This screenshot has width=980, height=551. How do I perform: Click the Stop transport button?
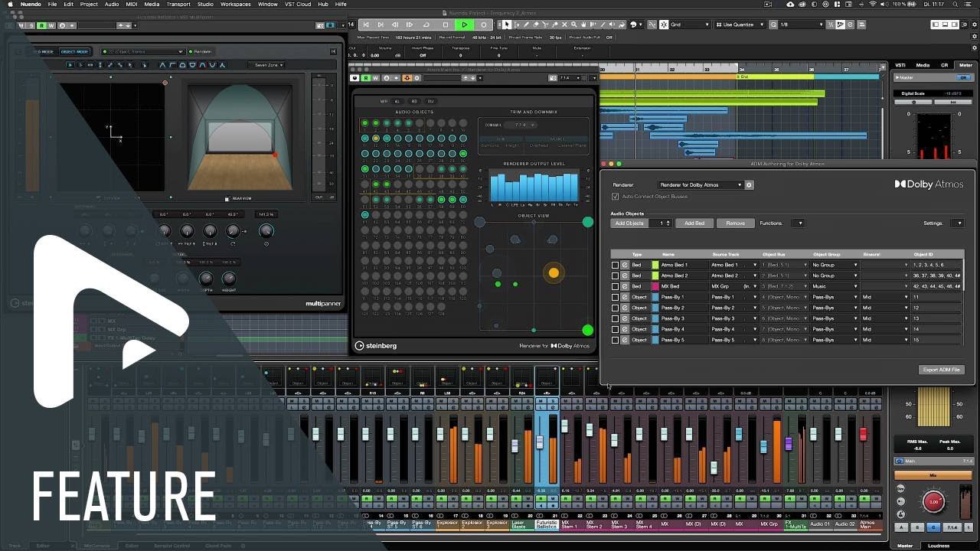pos(446,24)
